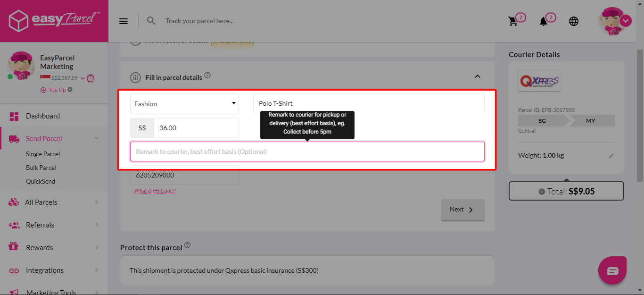Screen dimensions: 644x295
Task: Click the Integrations link icon
Action: (x=14, y=270)
